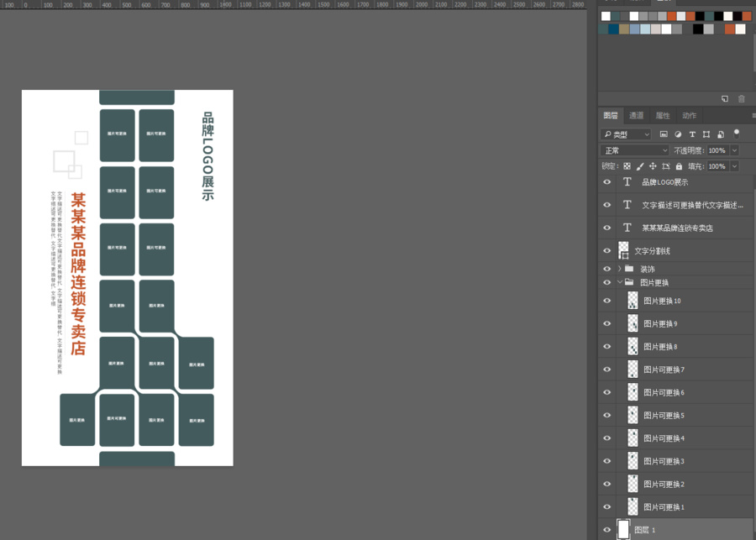Select thumbnail of 图片更换 10 layer

(633, 301)
